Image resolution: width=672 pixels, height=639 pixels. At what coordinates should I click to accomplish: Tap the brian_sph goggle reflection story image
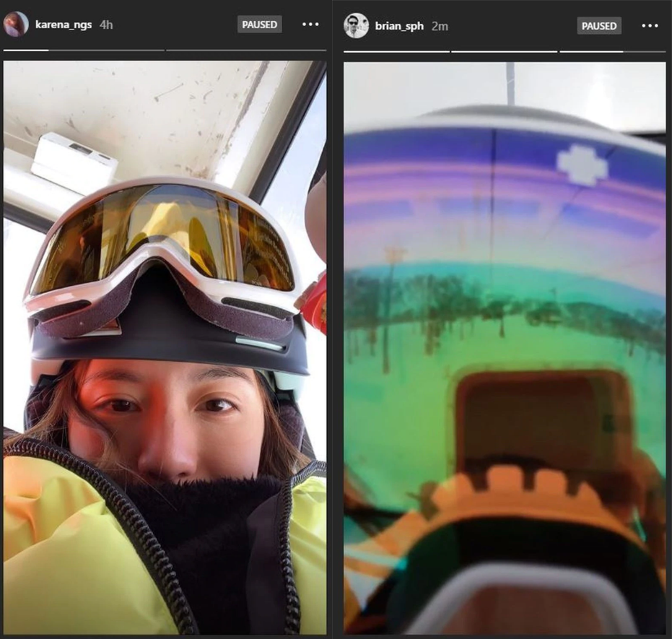click(505, 349)
